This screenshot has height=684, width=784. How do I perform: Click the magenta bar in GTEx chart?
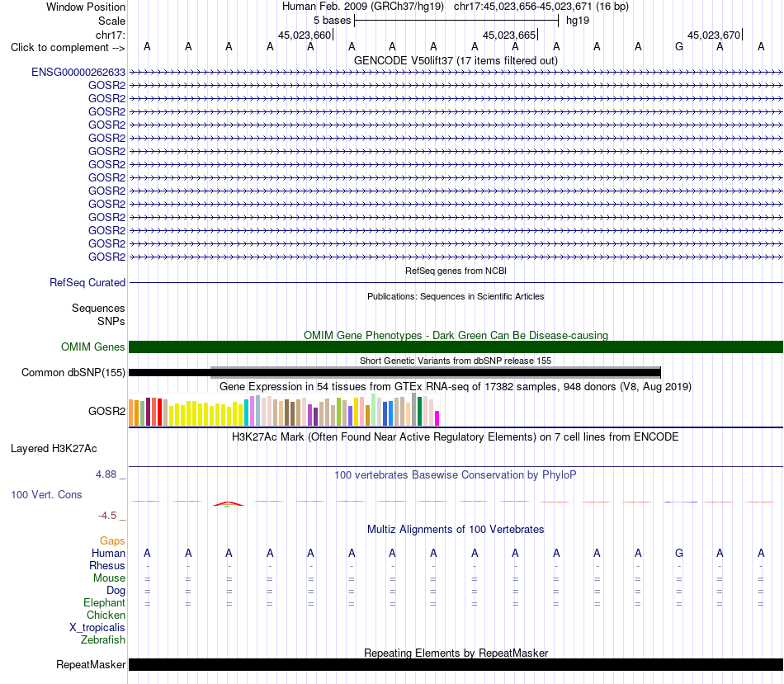[x=437, y=418]
